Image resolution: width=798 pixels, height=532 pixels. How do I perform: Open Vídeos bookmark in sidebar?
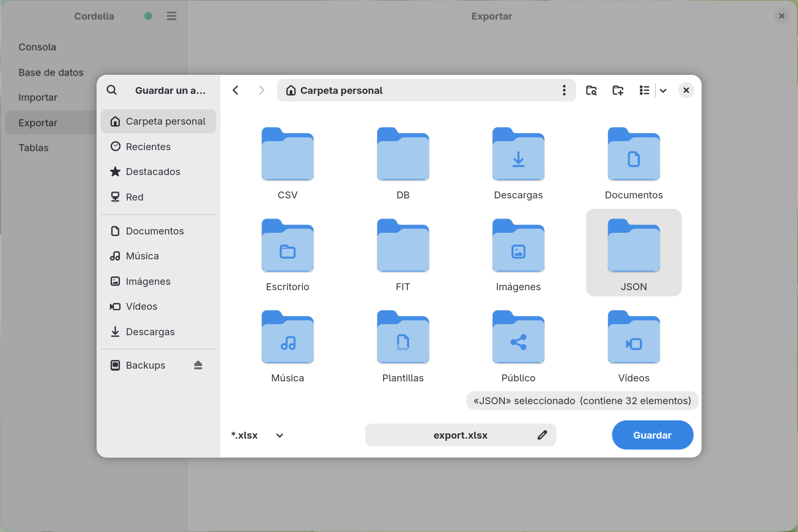tap(158, 306)
